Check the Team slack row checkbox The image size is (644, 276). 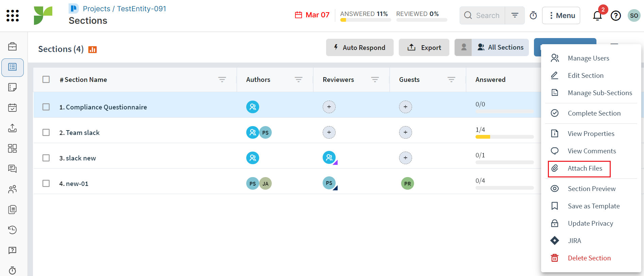tap(46, 133)
